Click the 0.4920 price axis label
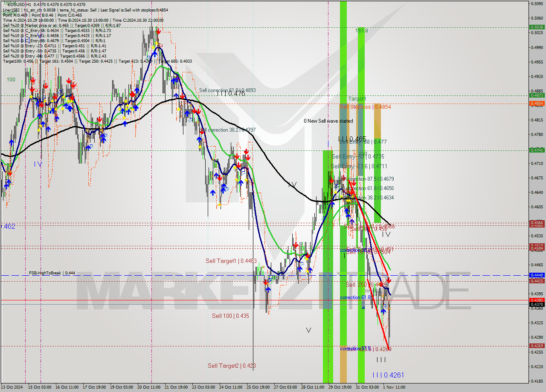The image size is (546, 392). tap(537, 77)
